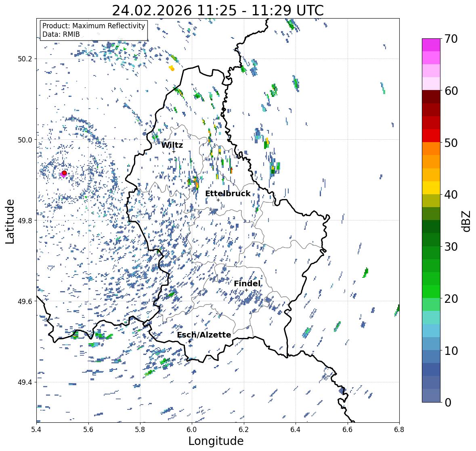
Task: Click the map title with date and time
Action: [x=218, y=10]
